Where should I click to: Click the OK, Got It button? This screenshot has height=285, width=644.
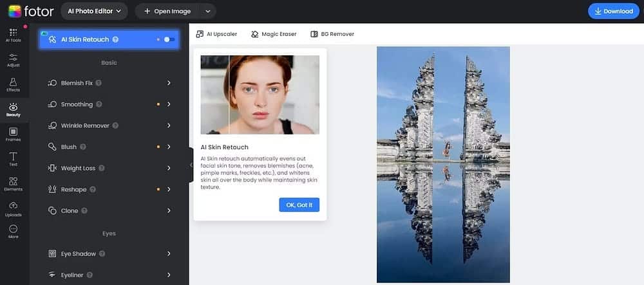point(299,205)
